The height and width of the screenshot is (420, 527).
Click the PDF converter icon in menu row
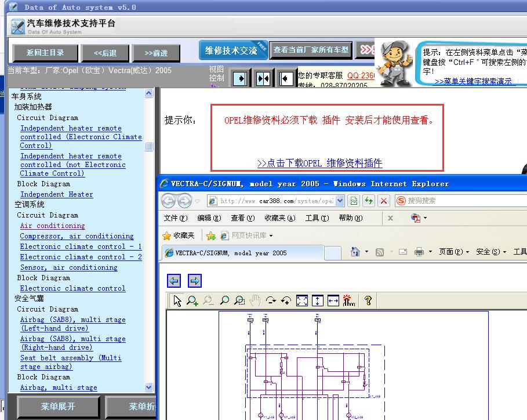coord(416,218)
